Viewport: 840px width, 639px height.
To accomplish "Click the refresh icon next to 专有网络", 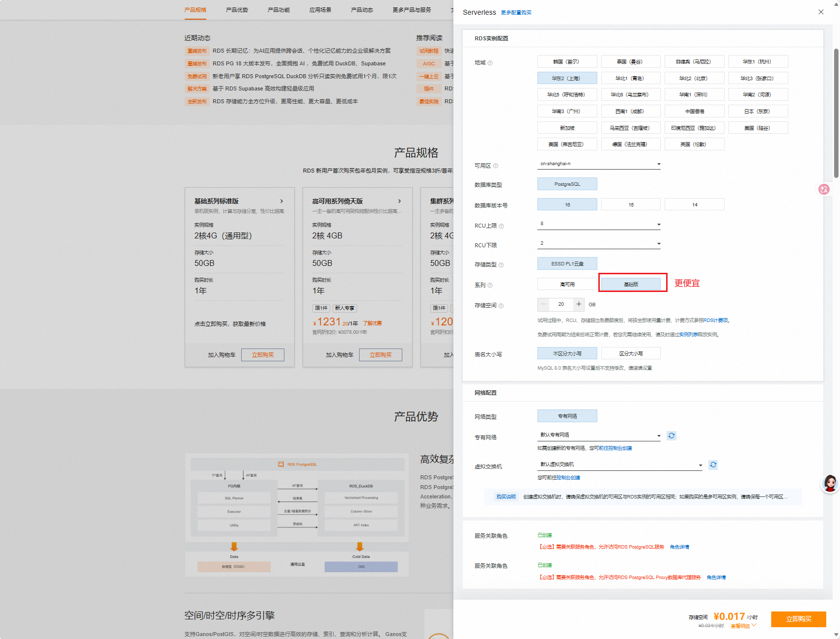I will coord(672,436).
